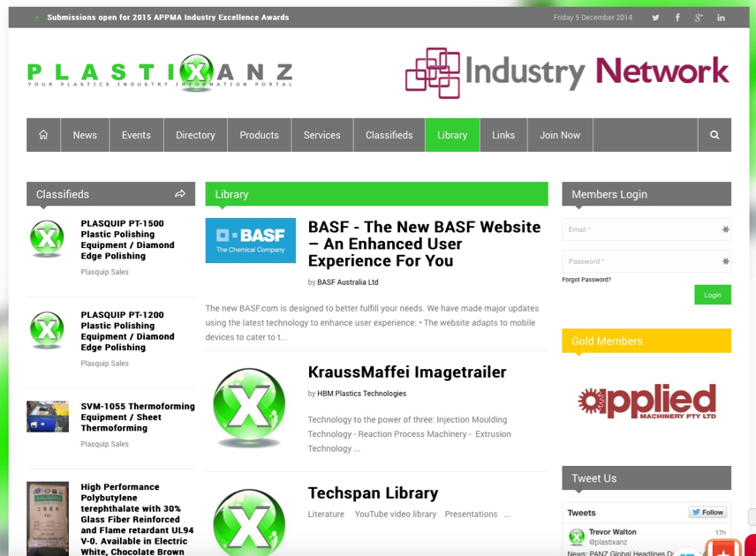Viewport: 756px width, 556px height.
Task: Click the Twitter Follow button
Action: point(707,513)
